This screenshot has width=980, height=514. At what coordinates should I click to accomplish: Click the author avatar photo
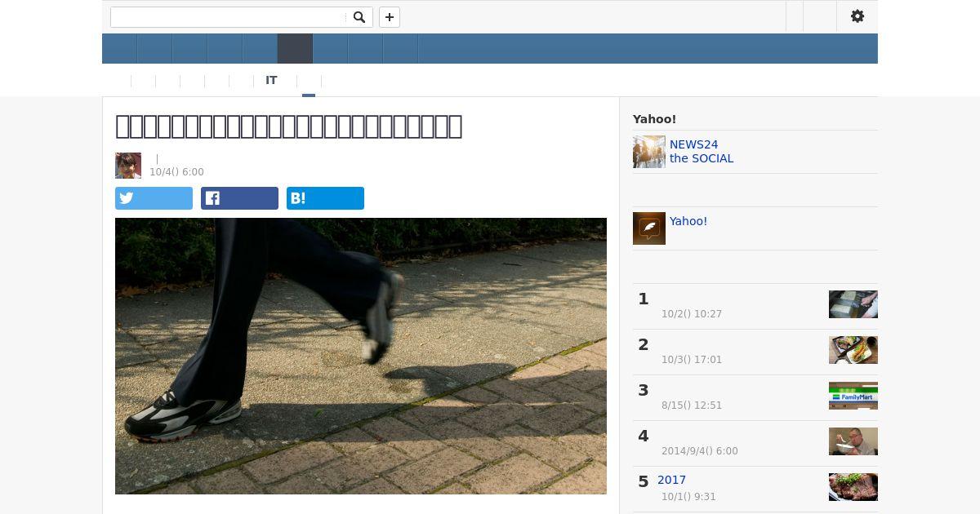tap(128, 166)
